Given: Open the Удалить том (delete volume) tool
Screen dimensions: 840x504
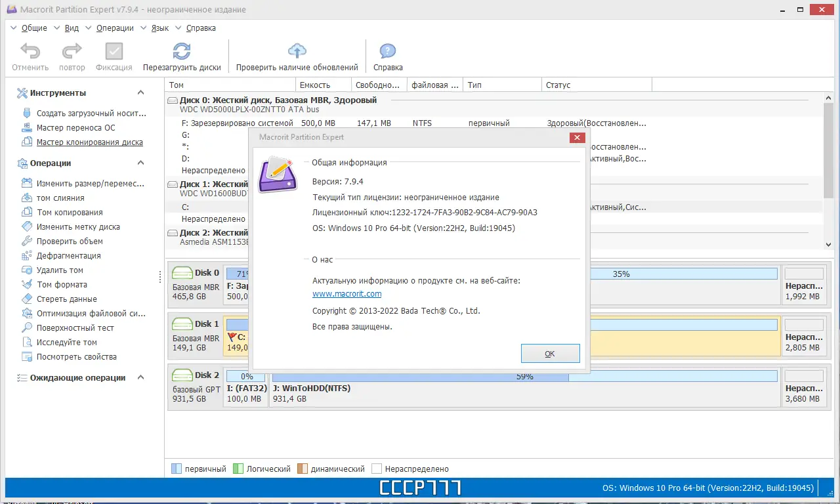Looking at the screenshot, I should (62, 270).
